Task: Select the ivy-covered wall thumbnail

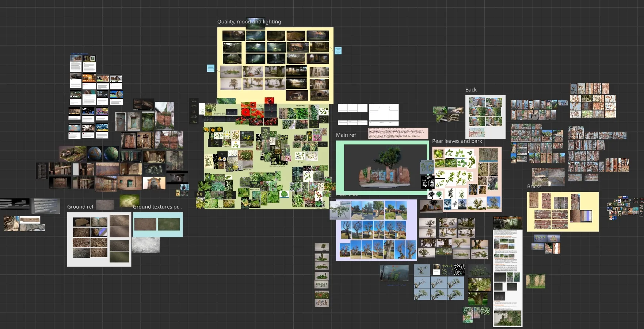Action: coord(536,281)
